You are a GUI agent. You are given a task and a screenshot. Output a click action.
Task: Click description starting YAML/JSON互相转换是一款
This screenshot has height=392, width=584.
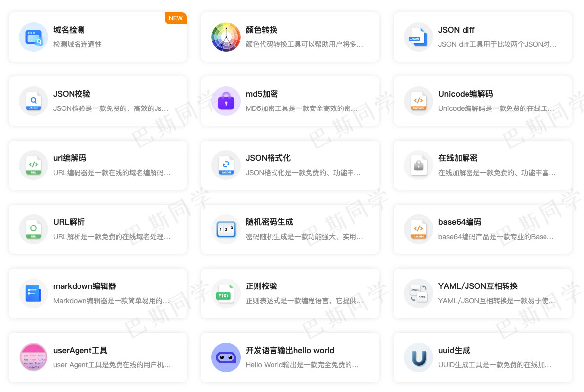pos(497,301)
